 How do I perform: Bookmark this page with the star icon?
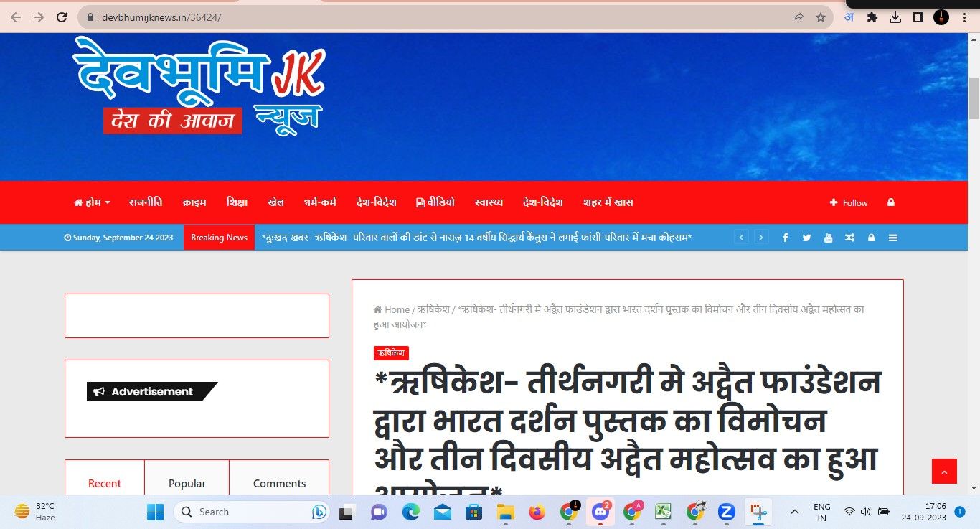[x=820, y=17]
